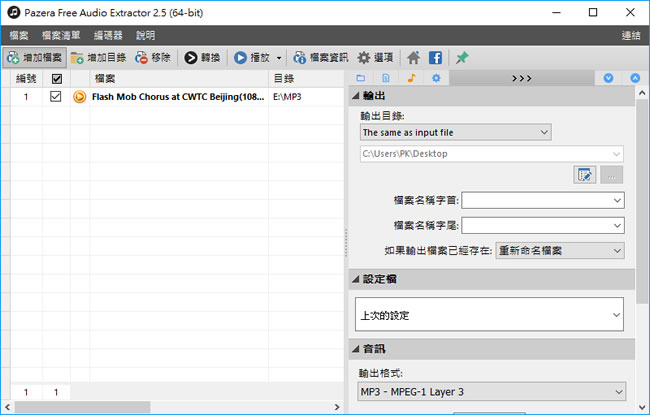
Task: Open the Facebook icon in toolbar
Action: [x=435, y=58]
